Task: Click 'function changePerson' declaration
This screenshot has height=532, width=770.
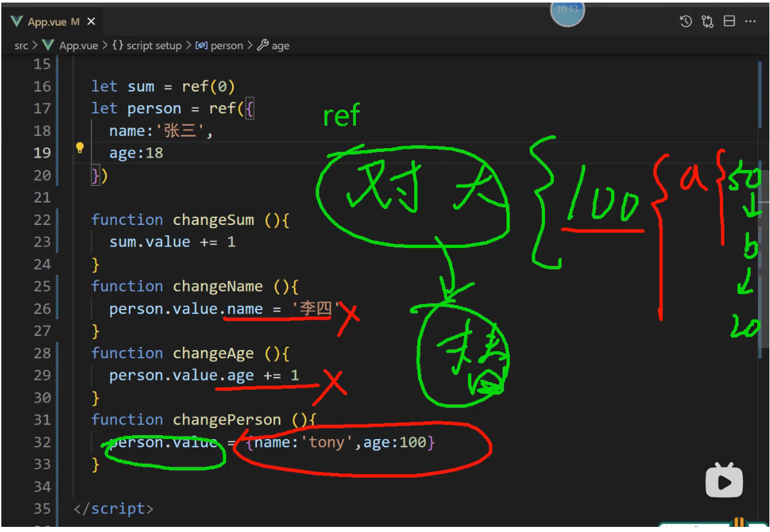Action: click(x=204, y=420)
